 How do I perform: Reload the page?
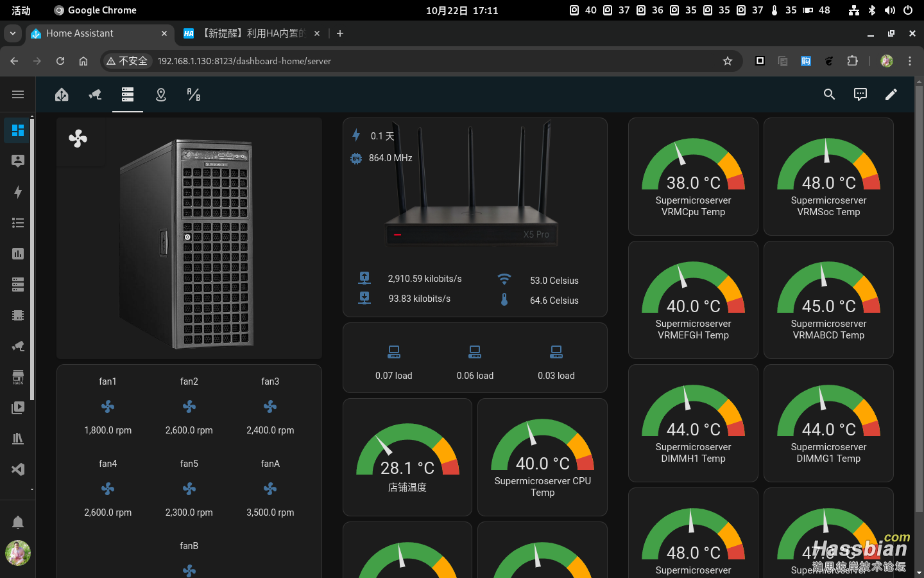click(x=60, y=61)
